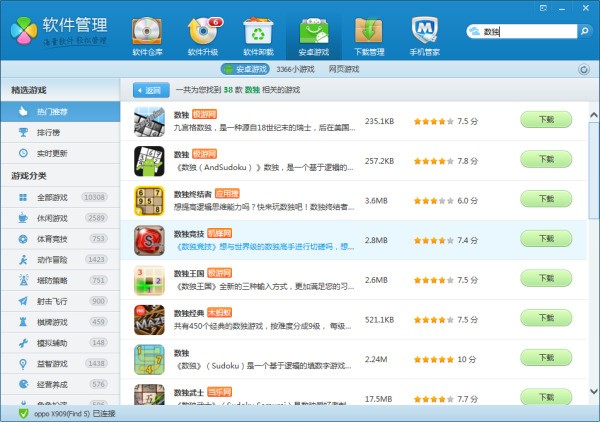Viewport: 600px width, 422px height.
Task: Select 全部游戏 category
Action: click(x=60, y=197)
